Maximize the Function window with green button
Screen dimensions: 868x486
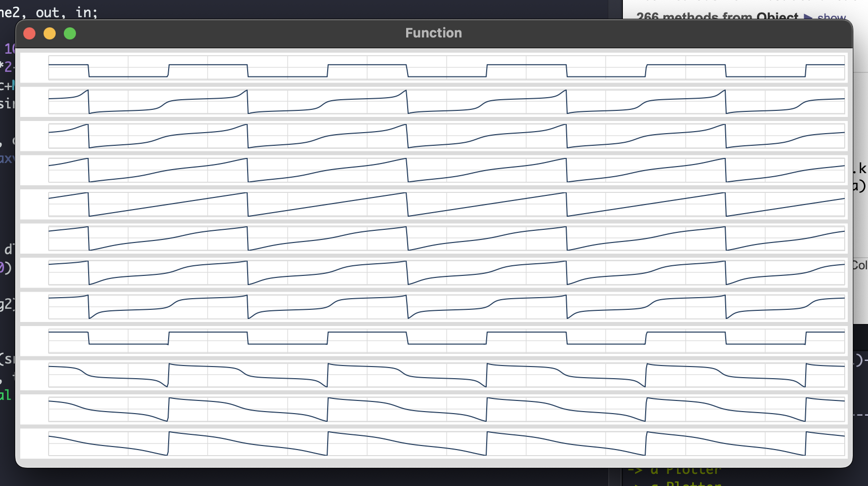coord(70,33)
